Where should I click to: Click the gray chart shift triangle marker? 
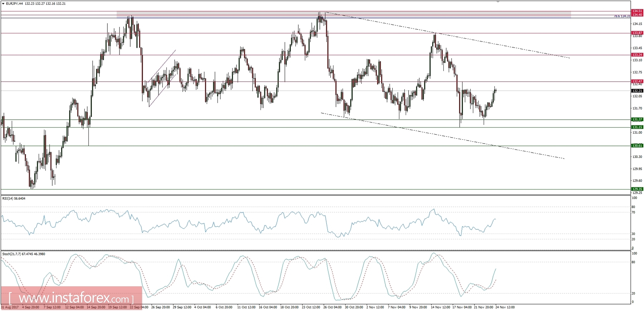pyautogui.click(x=498, y=2)
